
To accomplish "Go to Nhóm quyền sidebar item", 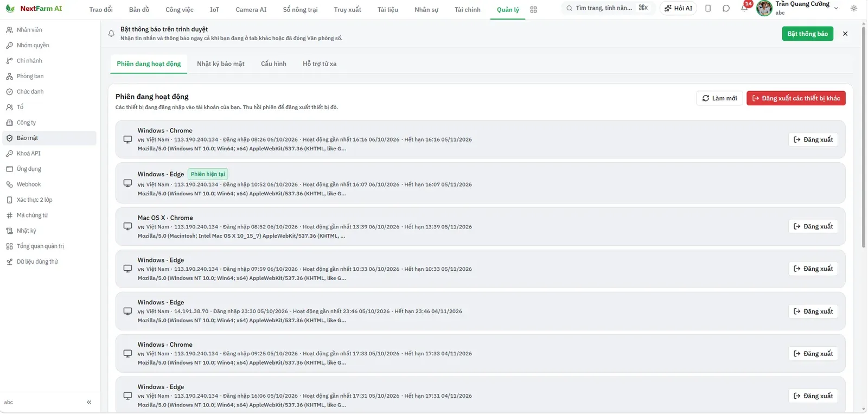I will pyautogui.click(x=49, y=46).
